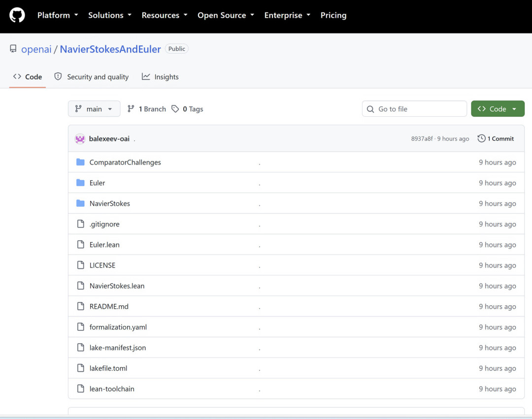Screen dimensions: 532x419
Task: Open the lakefile.toml file
Action: (x=108, y=368)
